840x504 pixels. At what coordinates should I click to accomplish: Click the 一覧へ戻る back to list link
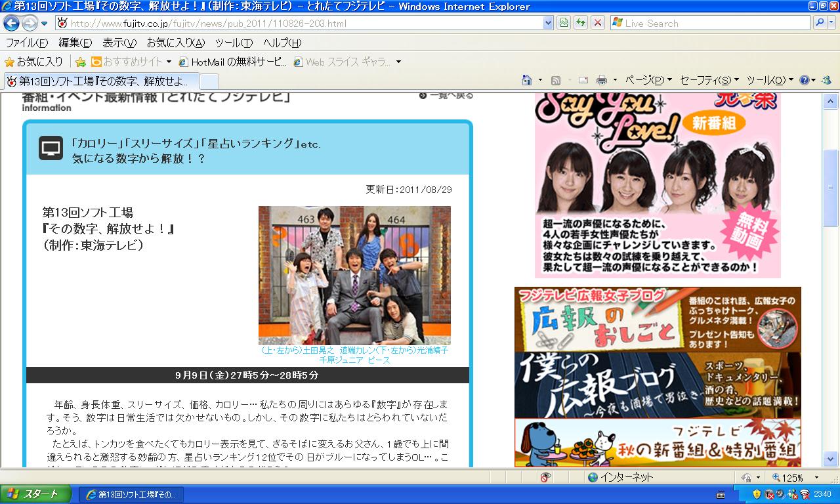446,96
